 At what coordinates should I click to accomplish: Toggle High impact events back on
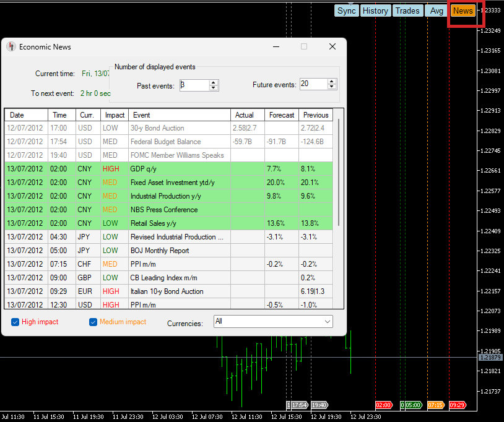coord(15,322)
